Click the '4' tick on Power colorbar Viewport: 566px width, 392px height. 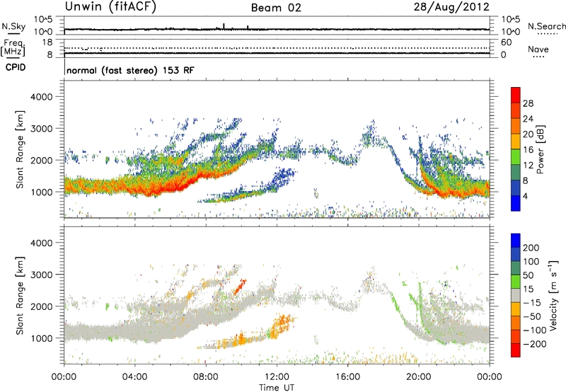coord(525,196)
